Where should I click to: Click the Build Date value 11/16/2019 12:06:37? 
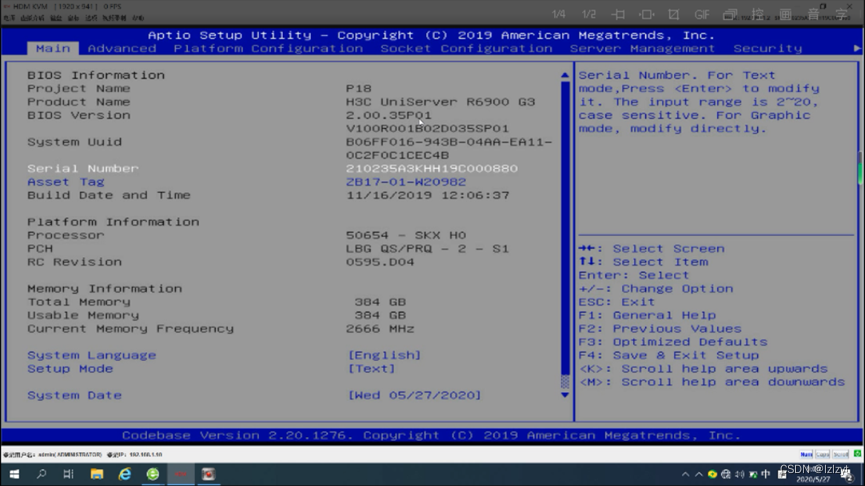click(x=428, y=195)
